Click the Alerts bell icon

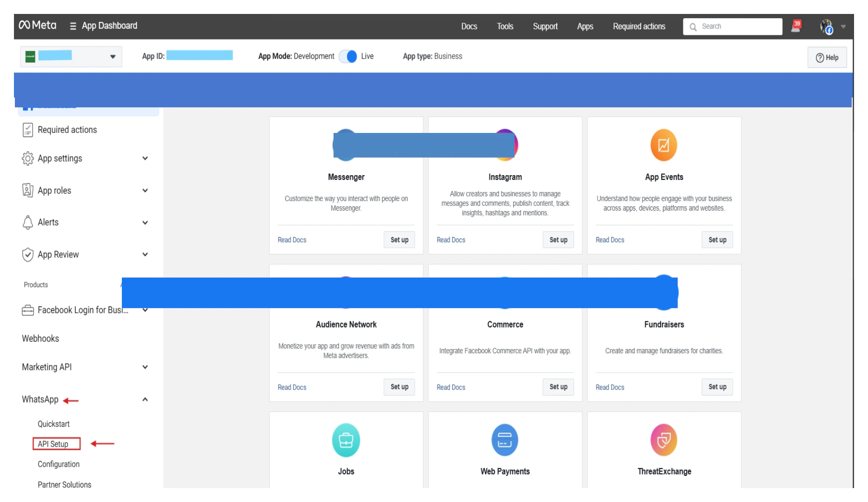point(28,222)
